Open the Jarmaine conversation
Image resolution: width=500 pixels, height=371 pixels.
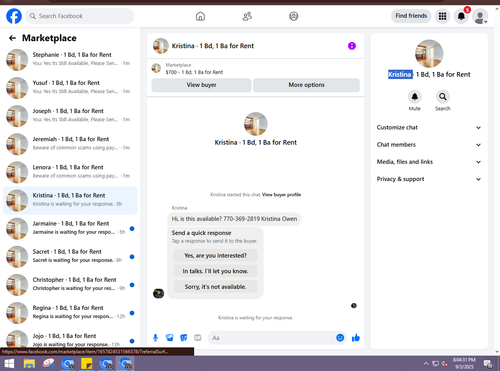tap(70, 228)
